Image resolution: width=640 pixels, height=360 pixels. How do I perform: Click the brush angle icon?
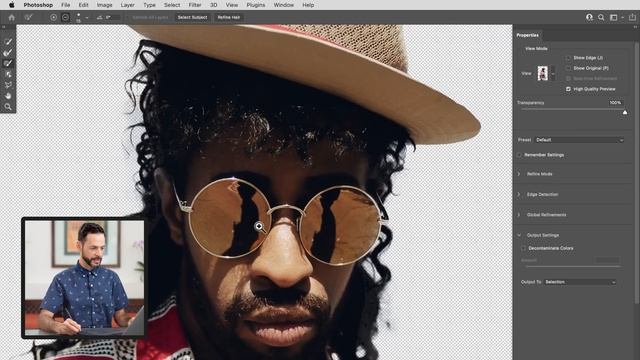pyautogui.click(x=100, y=17)
